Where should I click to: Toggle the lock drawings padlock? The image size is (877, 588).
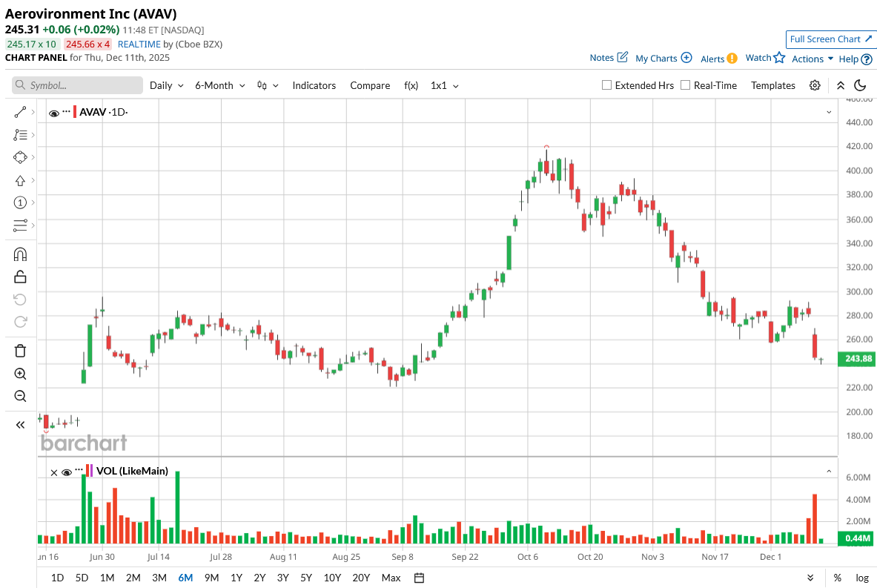[20, 277]
